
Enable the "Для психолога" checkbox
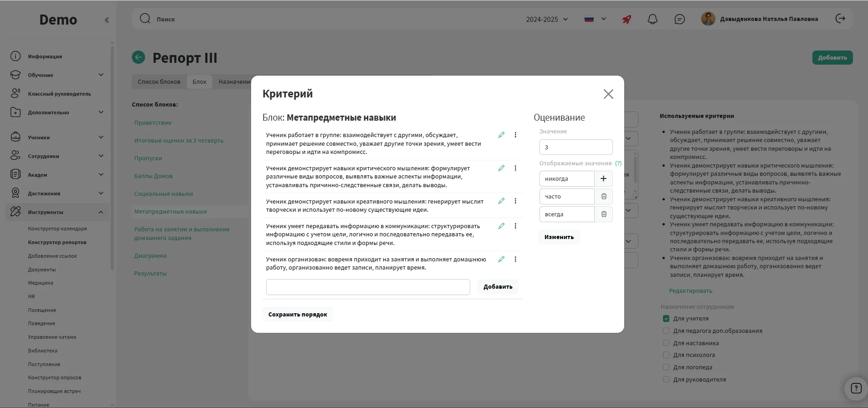pyautogui.click(x=666, y=355)
